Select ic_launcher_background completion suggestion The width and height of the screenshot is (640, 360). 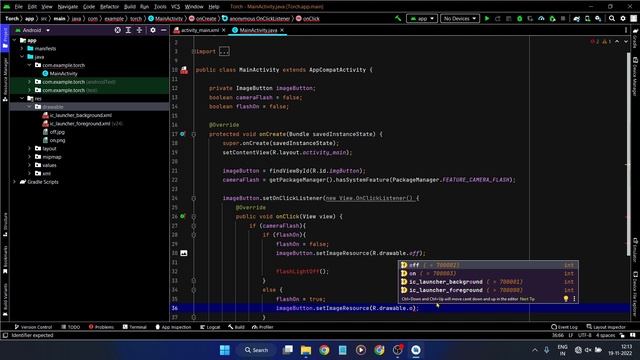pyautogui.click(x=489, y=282)
